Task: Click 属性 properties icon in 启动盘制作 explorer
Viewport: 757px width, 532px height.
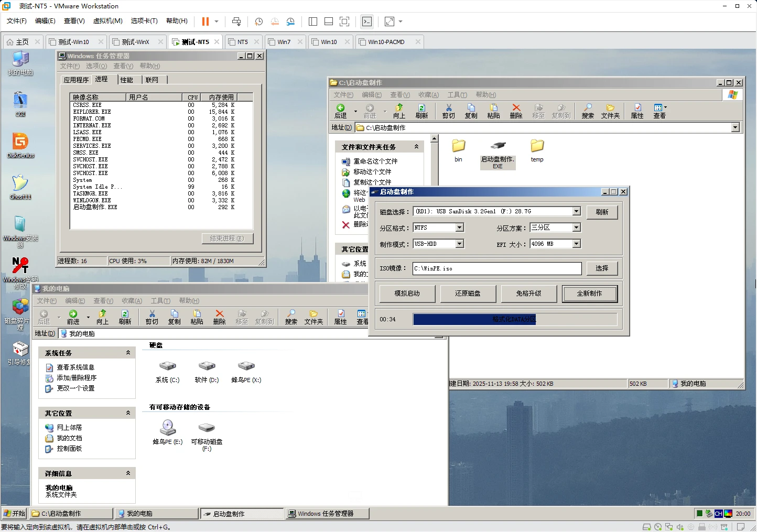Action: click(x=637, y=111)
